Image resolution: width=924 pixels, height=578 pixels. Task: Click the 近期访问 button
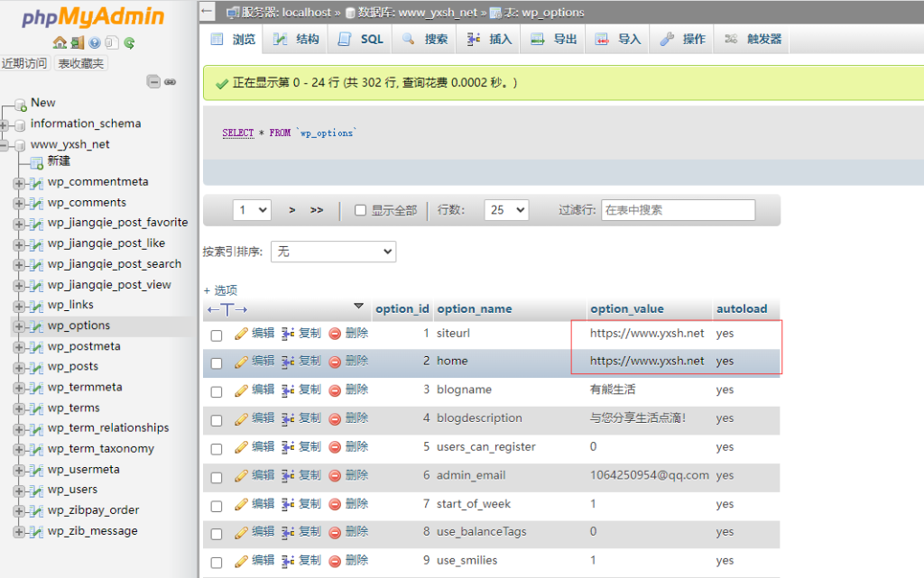tap(24, 63)
